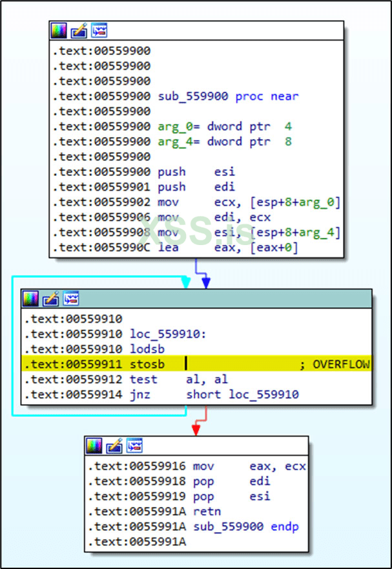Click the group-nodes icon of the sub_559900 proc block
This screenshot has height=569, width=392.
tap(99, 31)
